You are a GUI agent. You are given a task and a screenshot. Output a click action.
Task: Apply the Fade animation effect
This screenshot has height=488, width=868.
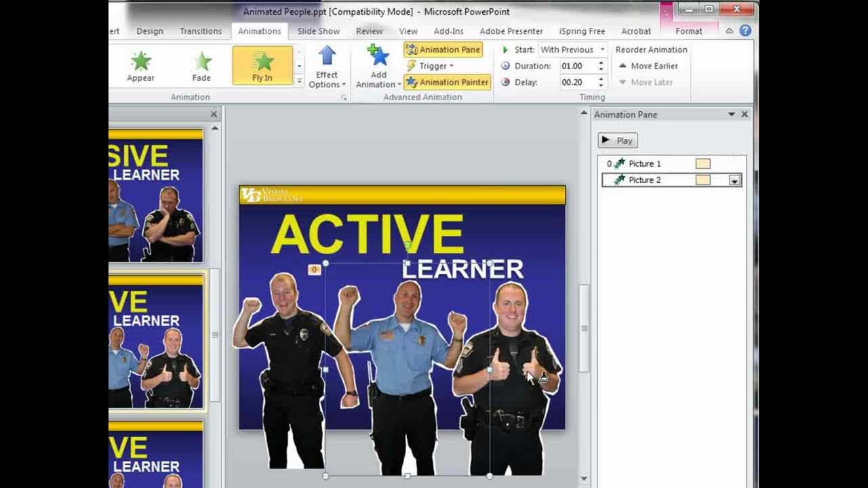201,66
